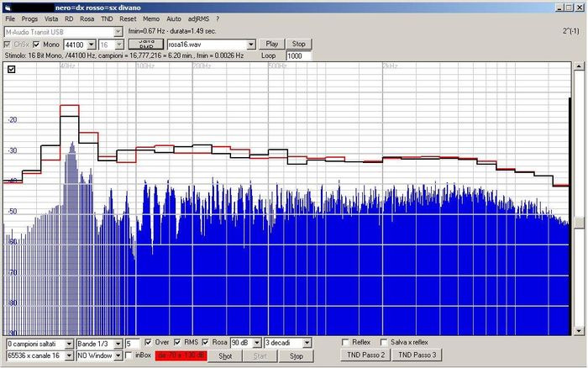Screen dimensions: 588x368
Task: Open the Progs menu
Action: [29, 18]
